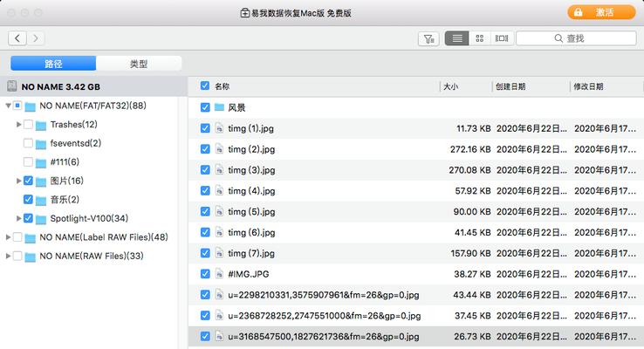Select the 类型 type tab
644x349 pixels.
click(x=139, y=64)
